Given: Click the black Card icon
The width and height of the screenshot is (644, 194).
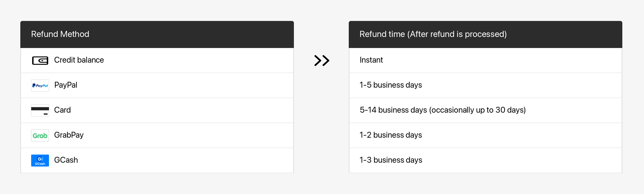Looking at the screenshot, I should [40, 110].
